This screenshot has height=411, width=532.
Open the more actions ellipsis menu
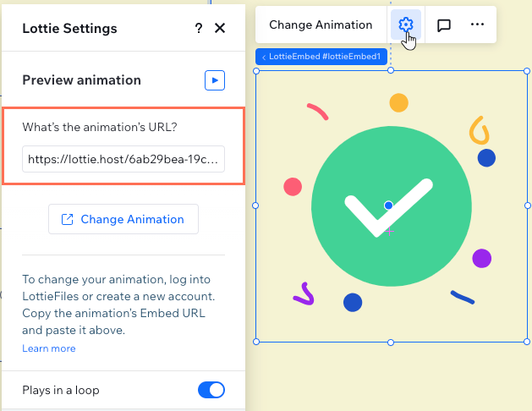click(477, 24)
